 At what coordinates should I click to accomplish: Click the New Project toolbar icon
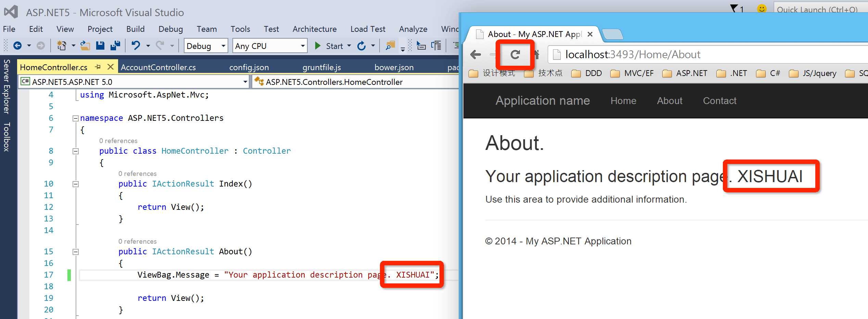(x=62, y=46)
